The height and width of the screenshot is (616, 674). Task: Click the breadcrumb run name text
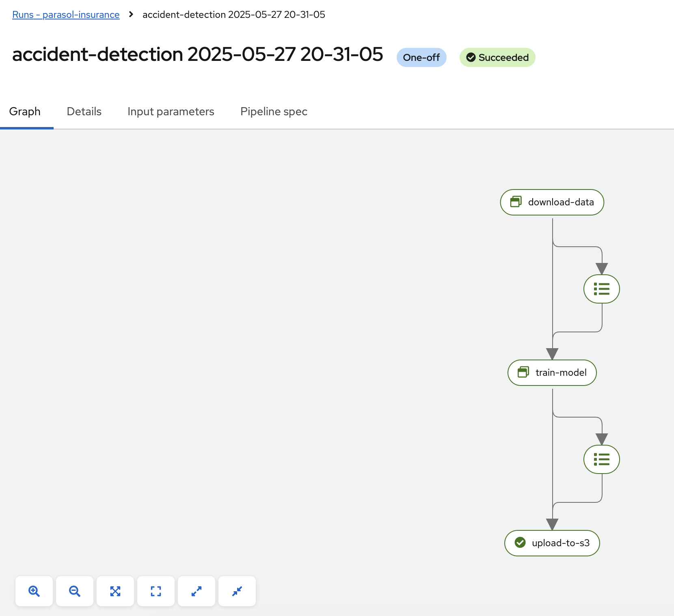pos(234,15)
